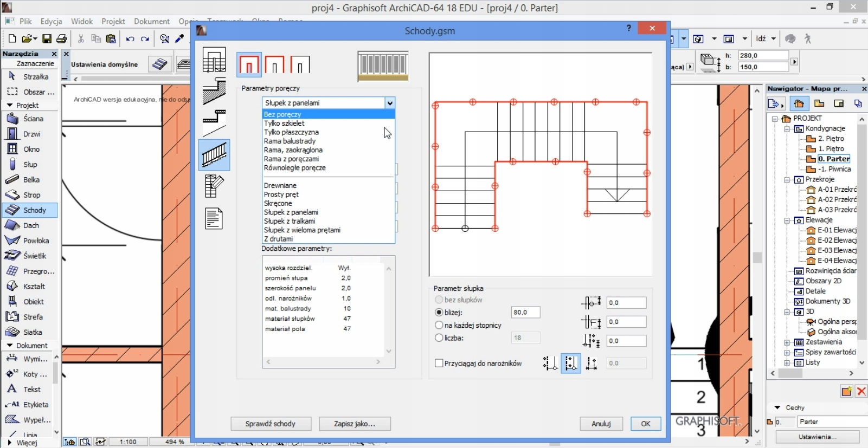Select '0. Parter' story in Navigator
This screenshot has width=868, height=448.
click(x=834, y=159)
